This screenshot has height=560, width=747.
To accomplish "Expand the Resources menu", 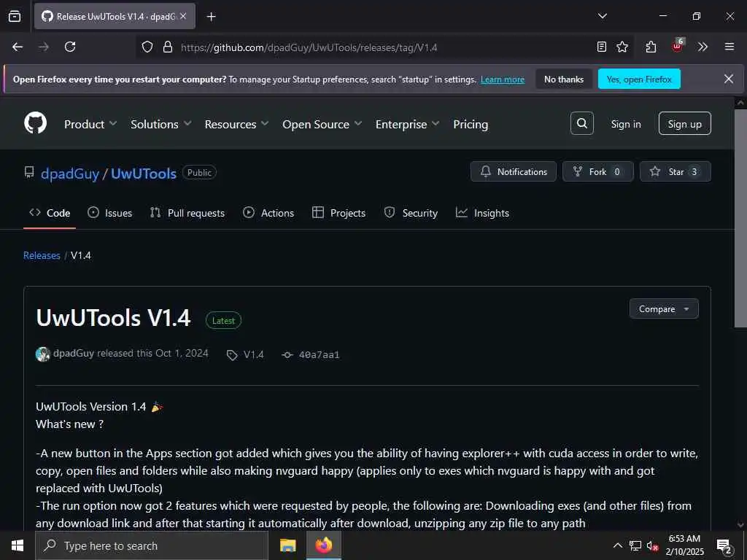I will [x=237, y=124].
